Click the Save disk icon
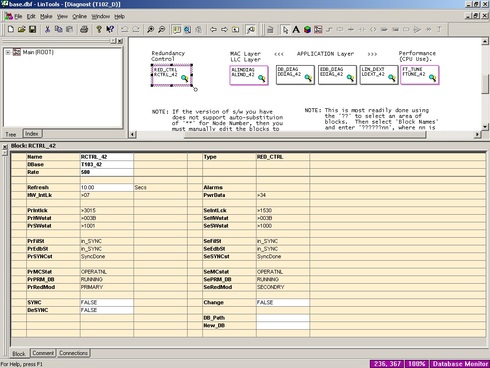 pyautogui.click(x=32, y=29)
